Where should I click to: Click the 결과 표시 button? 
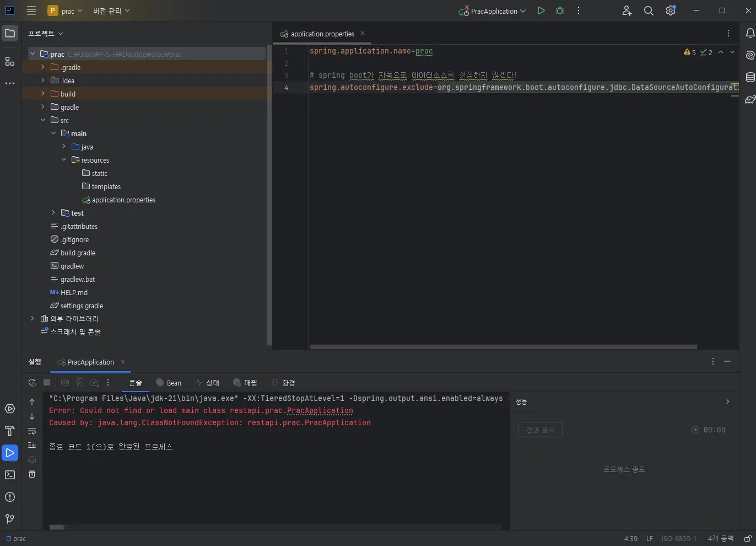[541, 430]
